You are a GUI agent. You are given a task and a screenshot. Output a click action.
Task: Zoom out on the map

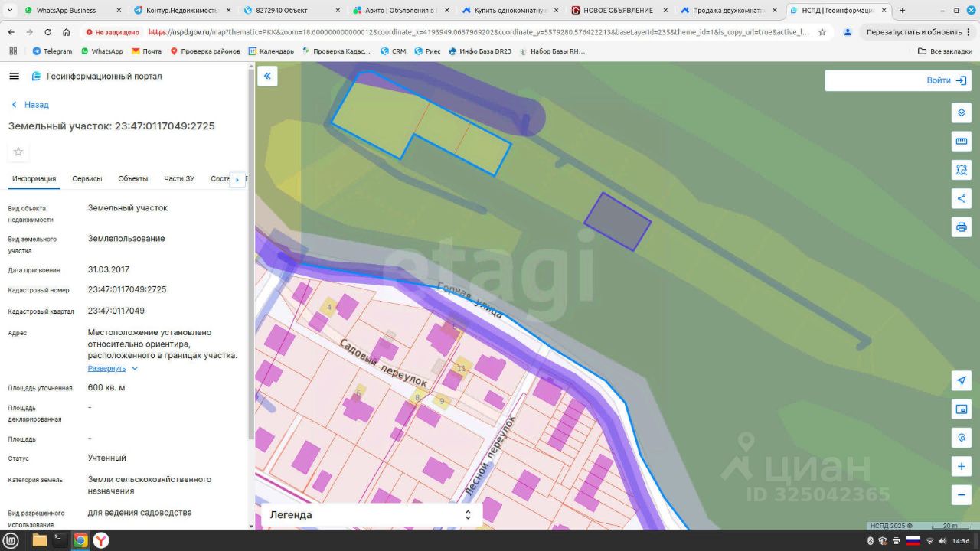pos(962,494)
